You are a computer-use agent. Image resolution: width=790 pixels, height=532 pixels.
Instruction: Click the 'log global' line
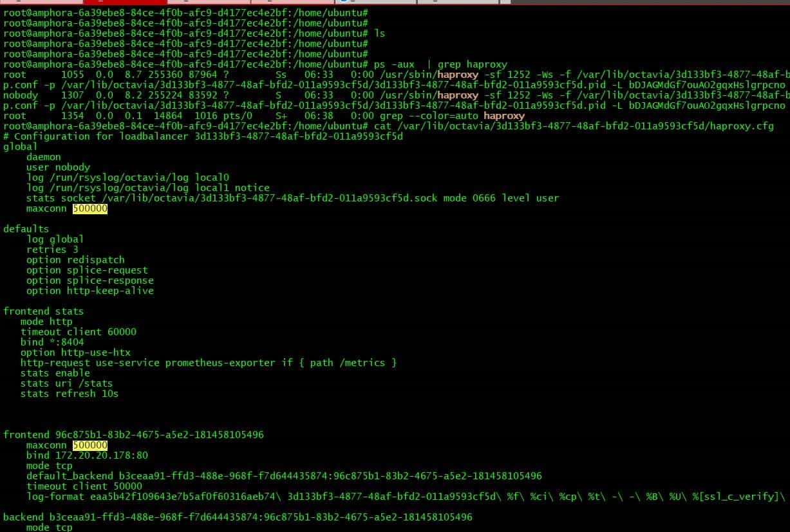coord(55,239)
